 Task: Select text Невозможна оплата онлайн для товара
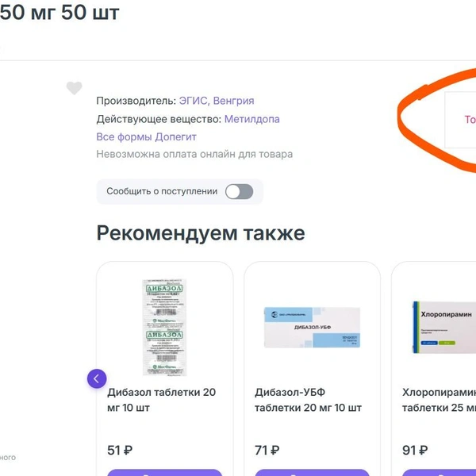click(x=194, y=154)
